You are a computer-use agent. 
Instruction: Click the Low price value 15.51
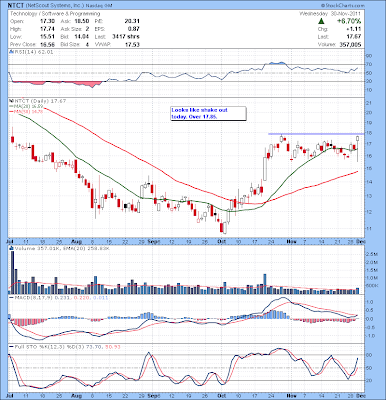tap(48, 37)
